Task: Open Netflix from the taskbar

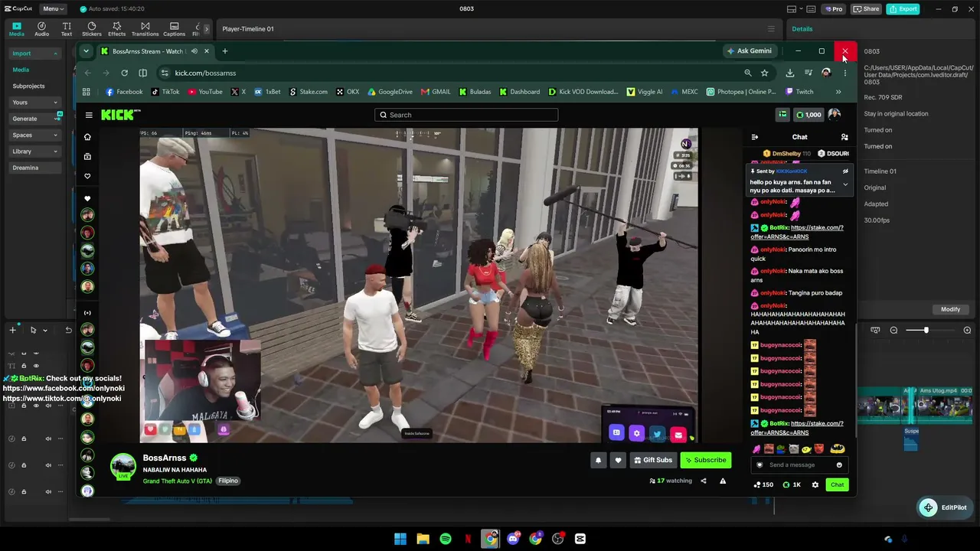Action: tap(468, 539)
